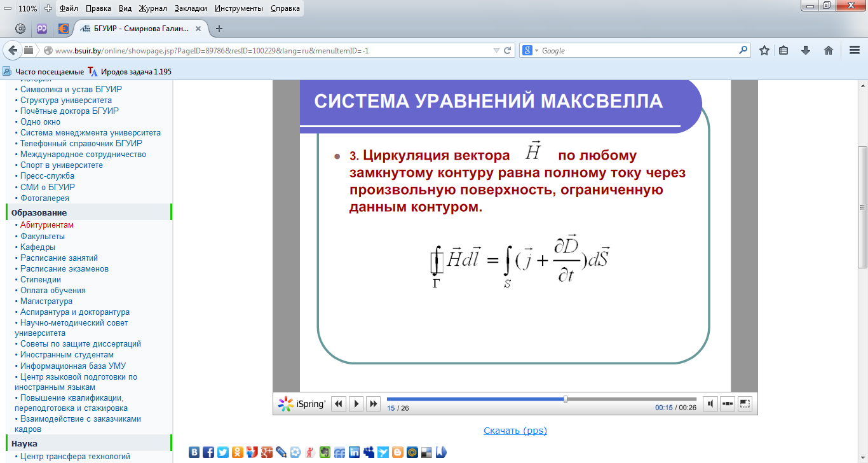Go back to previous page
The height and width of the screenshot is (463, 868).
coord(13,50)
